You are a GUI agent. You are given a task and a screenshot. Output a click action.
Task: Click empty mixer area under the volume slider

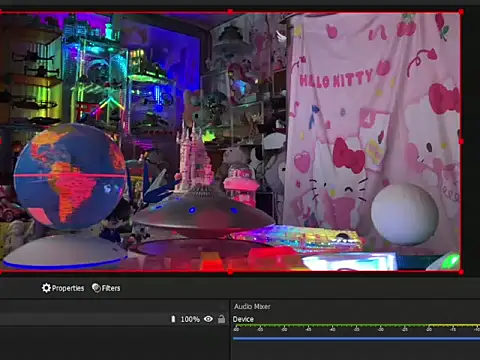(x=356, y=351)
